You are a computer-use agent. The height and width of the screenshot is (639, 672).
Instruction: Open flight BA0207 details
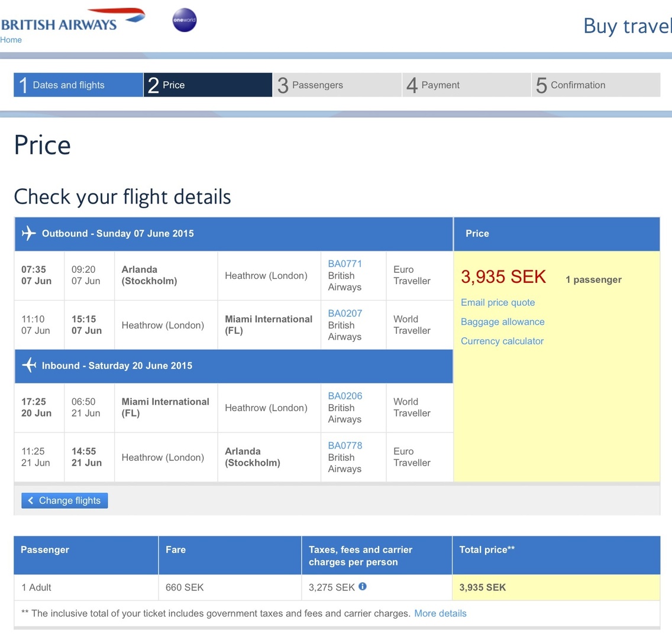(345, 313)
